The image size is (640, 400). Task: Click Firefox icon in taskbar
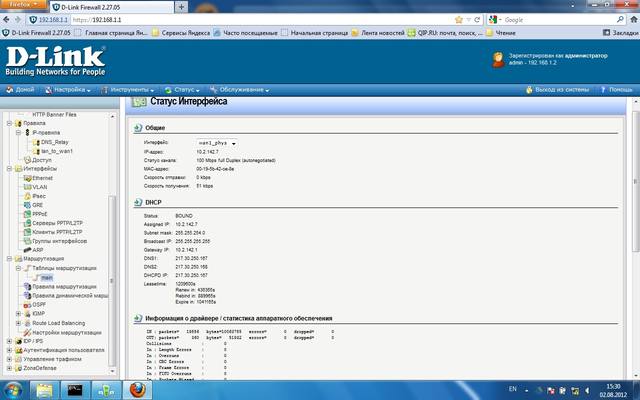point(138,390)
